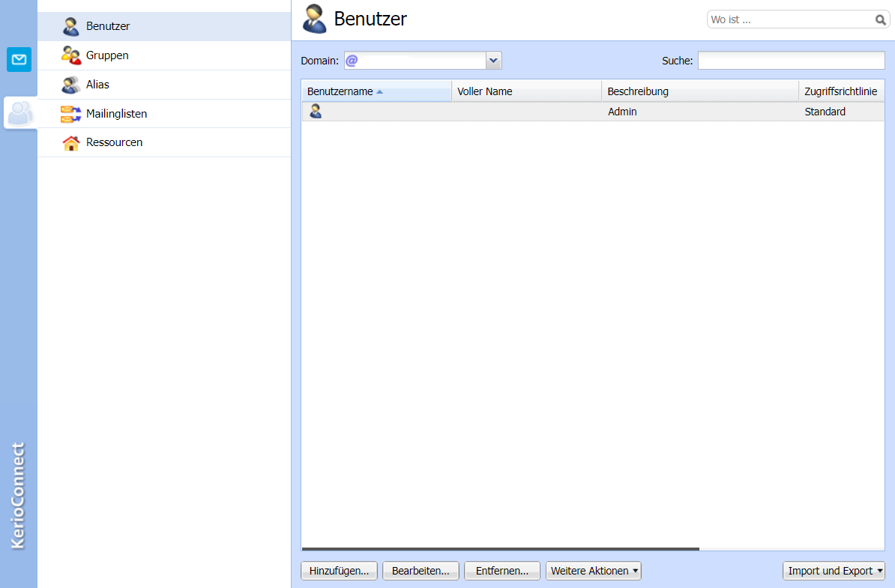
Task: Click the Mailinglisten envelope icon
Action: 71,114
